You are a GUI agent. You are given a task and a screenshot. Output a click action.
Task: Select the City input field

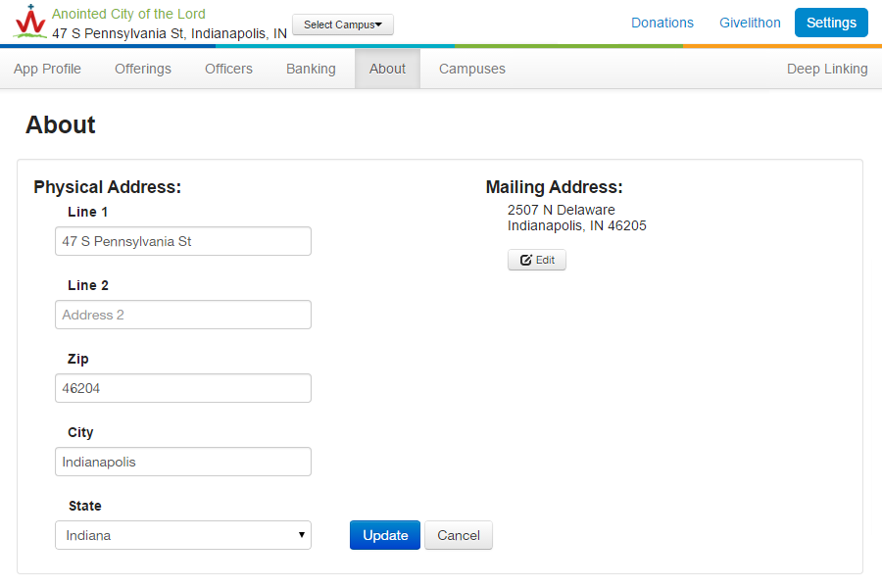(183, 462)
